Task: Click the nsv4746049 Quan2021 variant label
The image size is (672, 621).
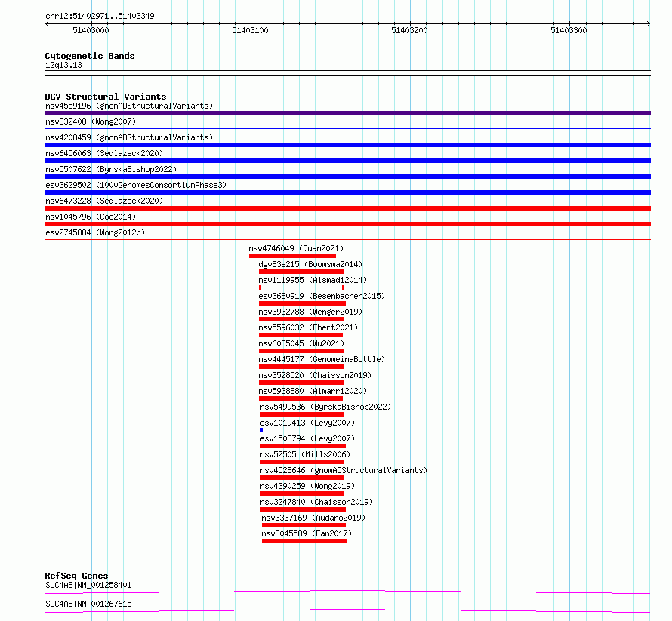Action: 296,248
